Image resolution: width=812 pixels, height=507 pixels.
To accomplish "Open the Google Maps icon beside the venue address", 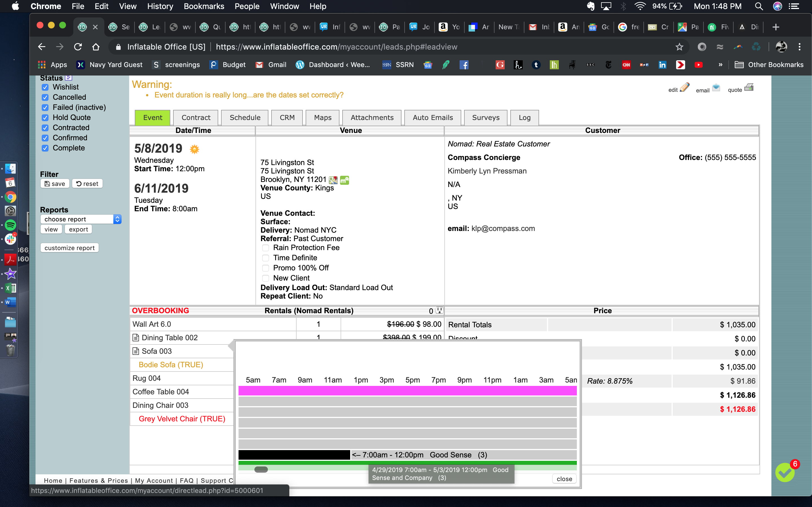I will (333, 180).
